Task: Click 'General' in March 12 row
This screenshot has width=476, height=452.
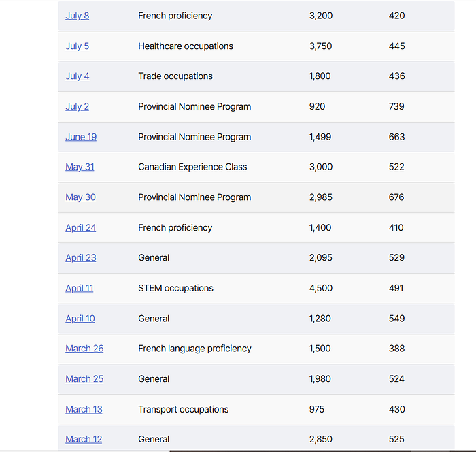Action: pyautogui.click(x=154, y=439)
